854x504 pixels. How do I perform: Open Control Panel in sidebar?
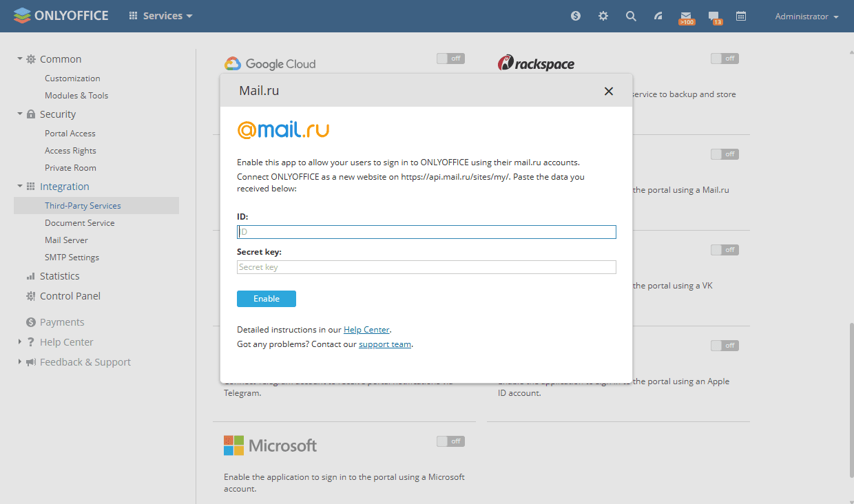pos(70,296)
